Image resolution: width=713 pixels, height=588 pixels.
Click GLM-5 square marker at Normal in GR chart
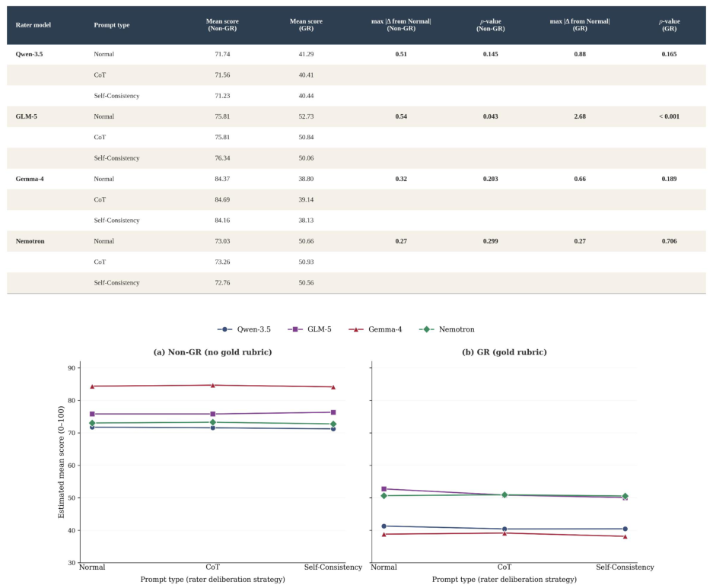[384, 489]
